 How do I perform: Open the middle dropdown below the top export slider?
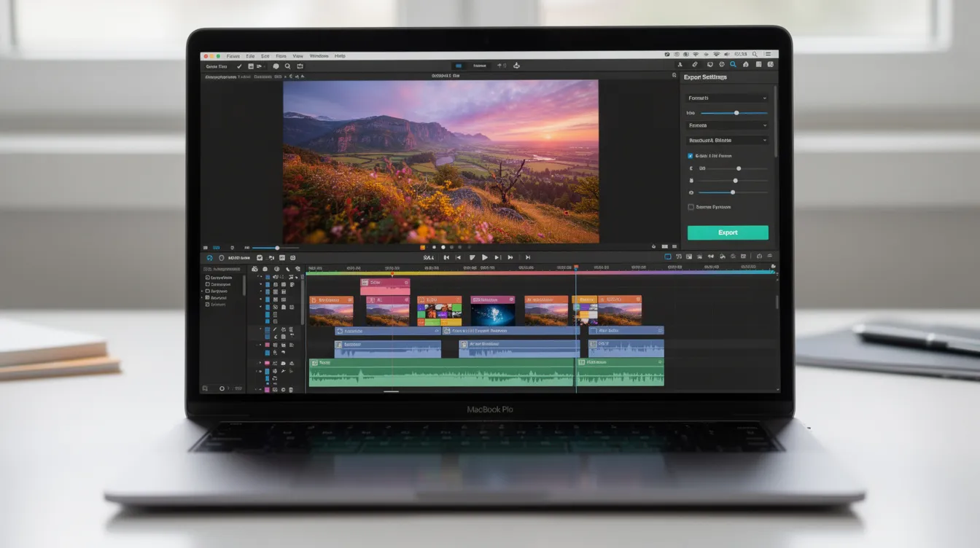click(x=727, y=125)
